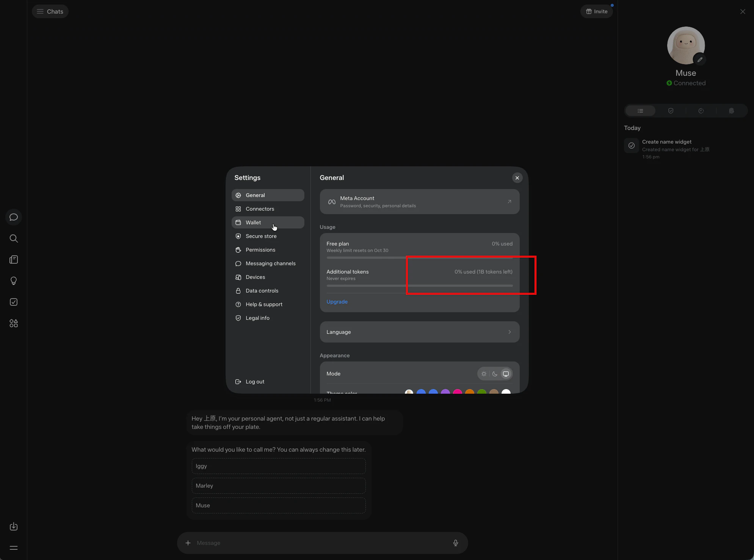
Task: Switch to the clock history tab in Muse panel
Action: pos(701,111)
